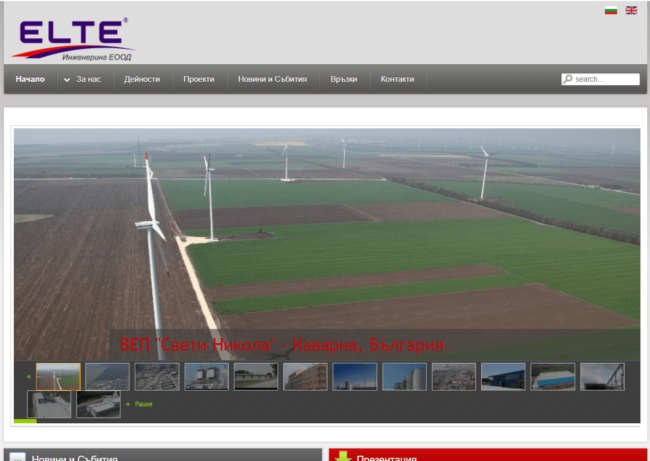Switch language via UK flag icon
Screen dimensions: 650x461
tap(631, 10)
